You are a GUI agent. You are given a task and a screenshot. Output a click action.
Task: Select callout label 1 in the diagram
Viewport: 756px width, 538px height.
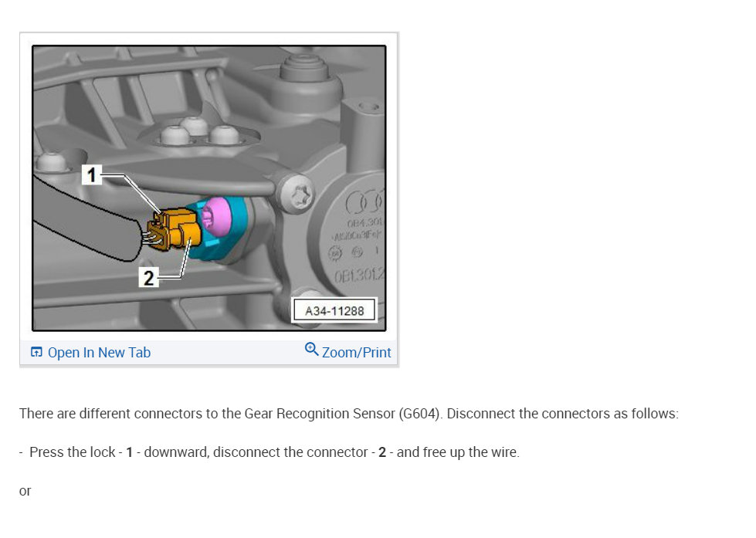tap(92, 174)
